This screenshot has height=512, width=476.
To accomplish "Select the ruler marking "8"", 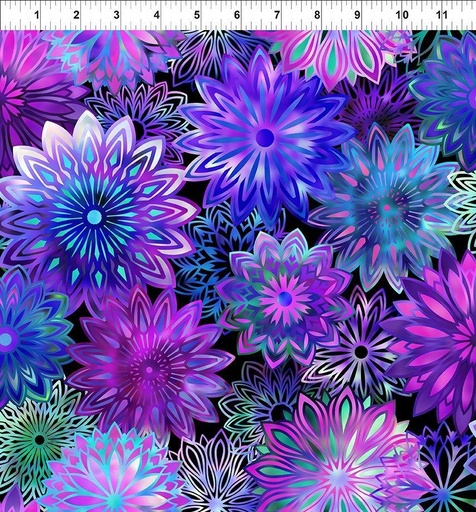I will click(317, 15).
